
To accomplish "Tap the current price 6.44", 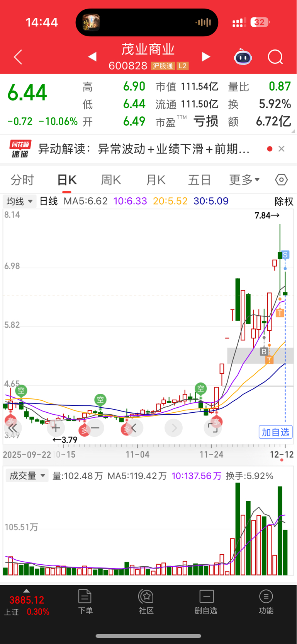I will tap(27, 93).
